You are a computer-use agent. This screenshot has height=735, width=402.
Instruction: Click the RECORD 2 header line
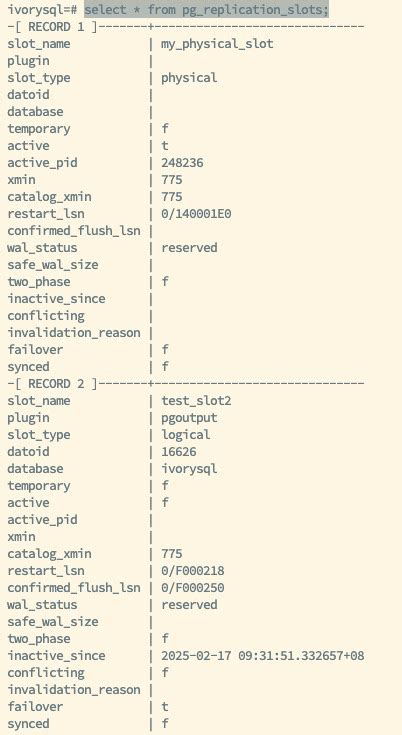[186, 384]
